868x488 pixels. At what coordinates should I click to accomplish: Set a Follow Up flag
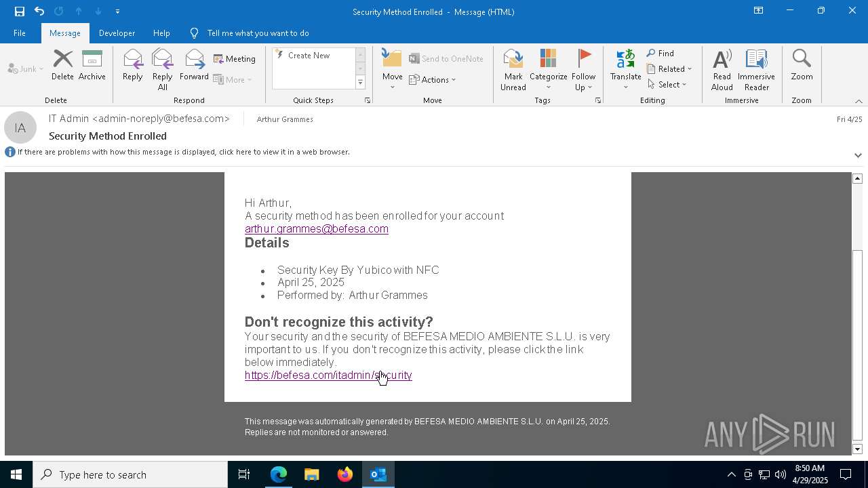click(x=583, y=70)
